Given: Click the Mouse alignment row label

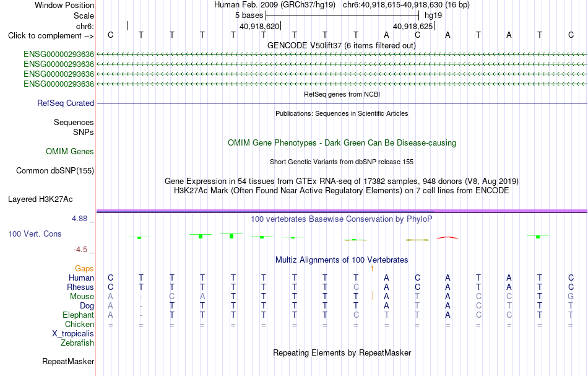Looking at the screenshot, I should (82, 297).
